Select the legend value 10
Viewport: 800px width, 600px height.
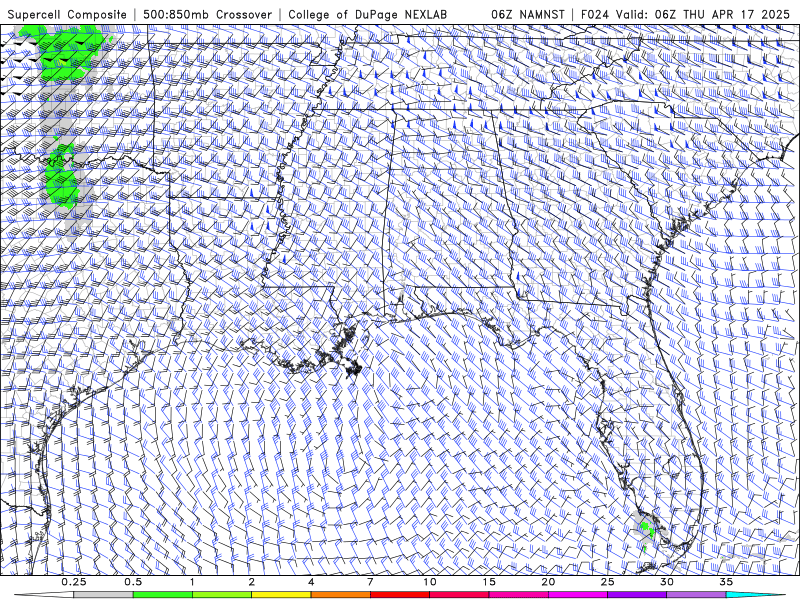(430, 582)
